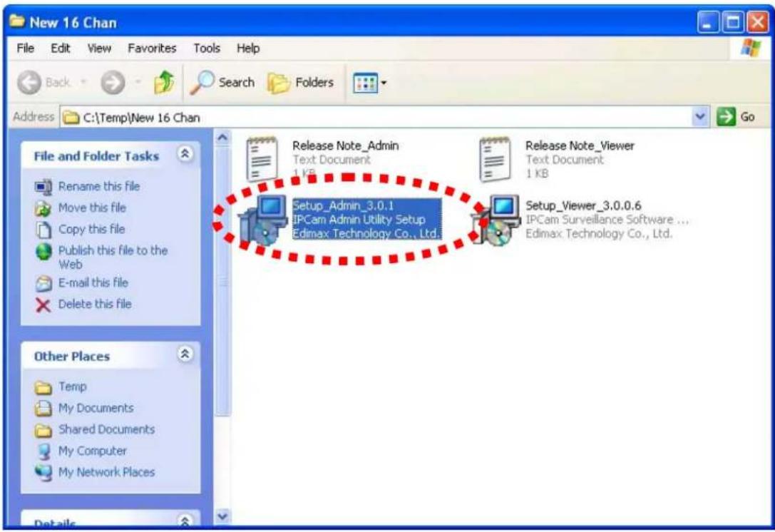Collapse the File and Folder Tasks panel
The image size is (775, 532).
pos(185,154)
